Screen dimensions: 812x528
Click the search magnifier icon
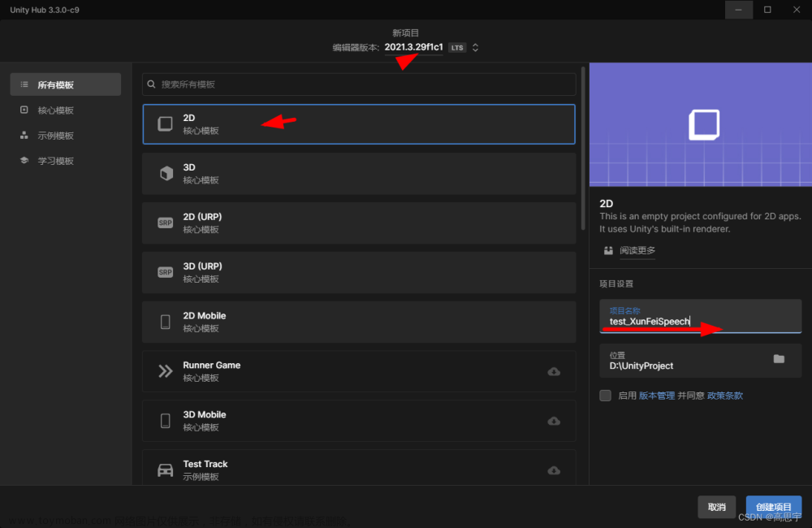coord(151,84)
